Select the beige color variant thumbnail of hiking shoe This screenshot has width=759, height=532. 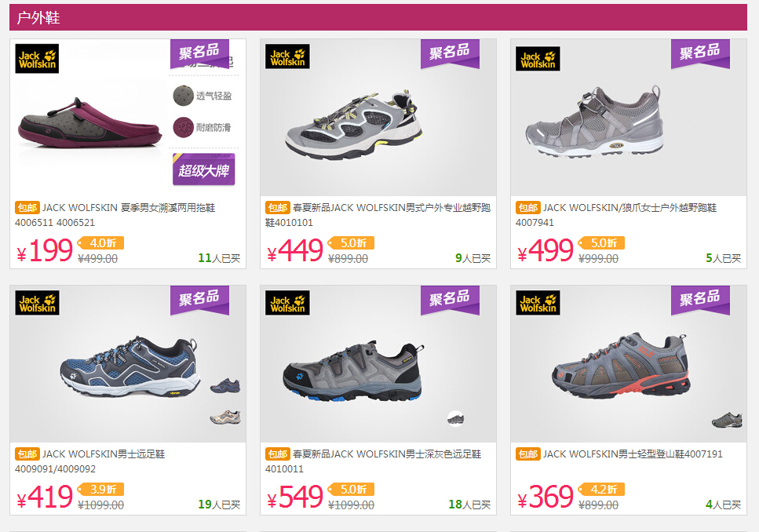coord(225,417)
